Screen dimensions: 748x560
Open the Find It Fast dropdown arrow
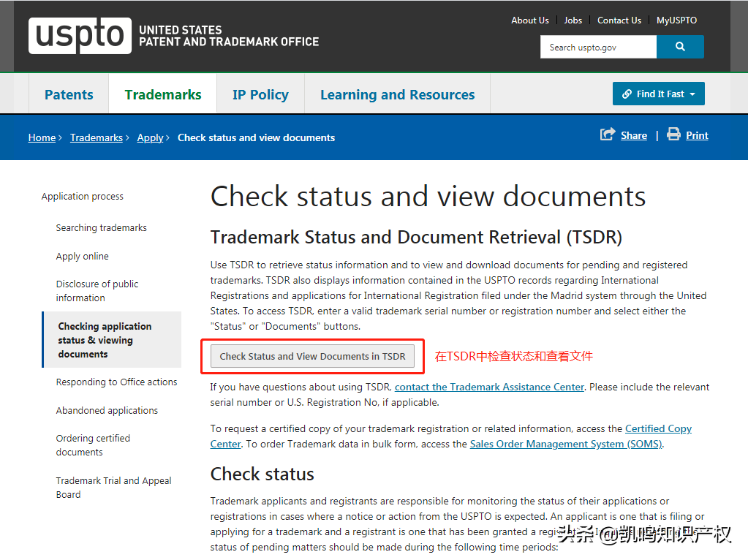pos(692,94)
